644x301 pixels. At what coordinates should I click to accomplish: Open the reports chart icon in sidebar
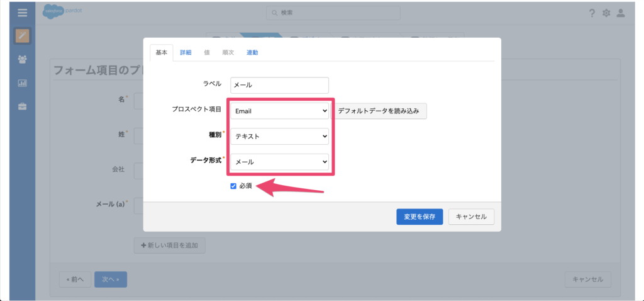23,83
